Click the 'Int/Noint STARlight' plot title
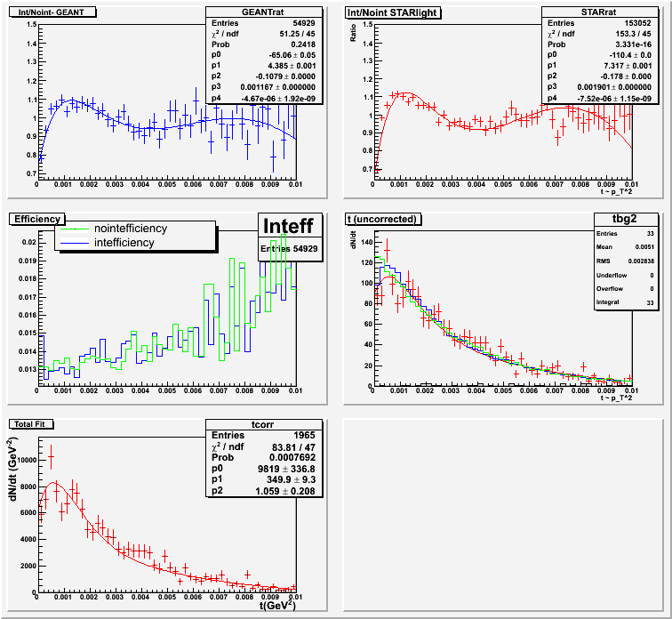 (x=393, y=12)
